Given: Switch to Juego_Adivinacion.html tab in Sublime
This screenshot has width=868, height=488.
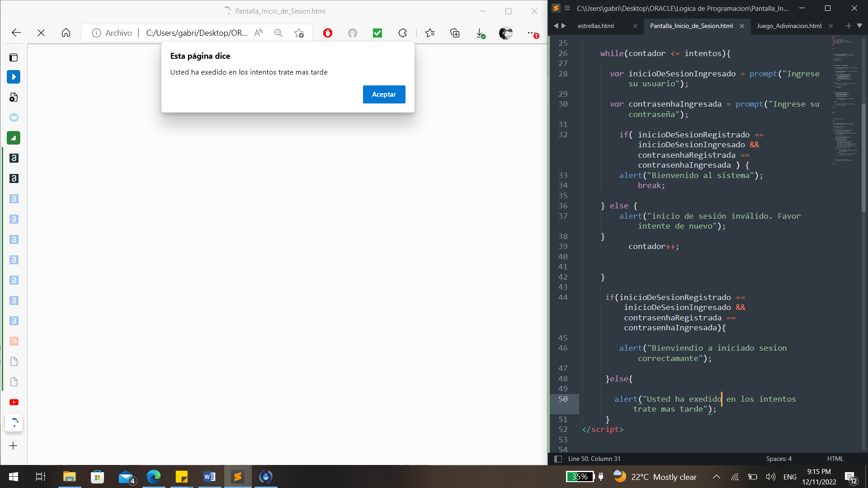Looking at the screenshot, I should point(789,26).
